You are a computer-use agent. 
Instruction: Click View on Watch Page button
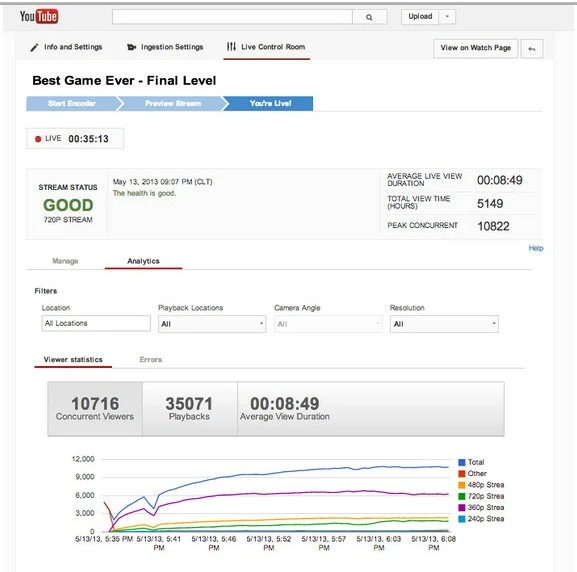pos(475,48)
